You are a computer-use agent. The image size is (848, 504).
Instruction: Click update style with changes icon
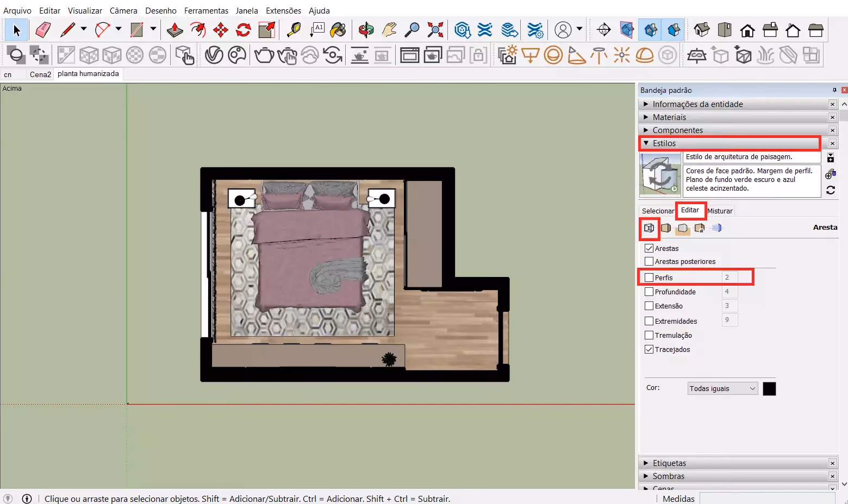click(831, 190)
